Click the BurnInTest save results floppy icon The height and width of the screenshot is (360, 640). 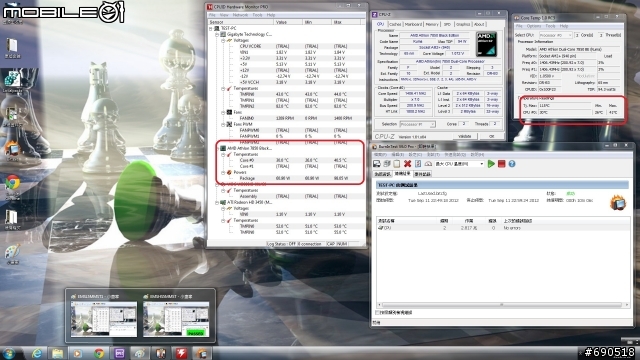tap(377, 164)
